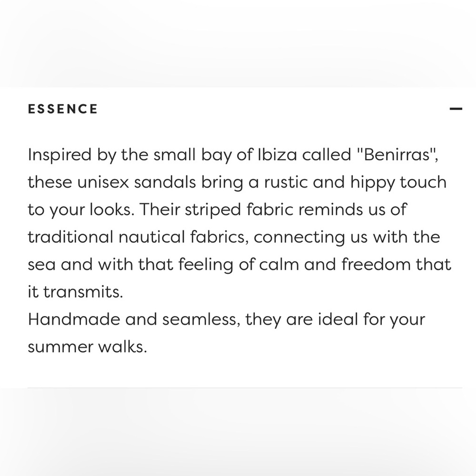Image resolution: width=476 pixels, height=476 pixels.
Task: Click the line "it transmits."
Action: [75, 292]
